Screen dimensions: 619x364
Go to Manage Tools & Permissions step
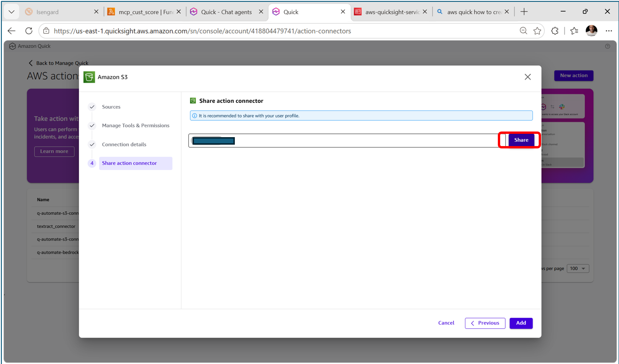[x=135, y=126]
